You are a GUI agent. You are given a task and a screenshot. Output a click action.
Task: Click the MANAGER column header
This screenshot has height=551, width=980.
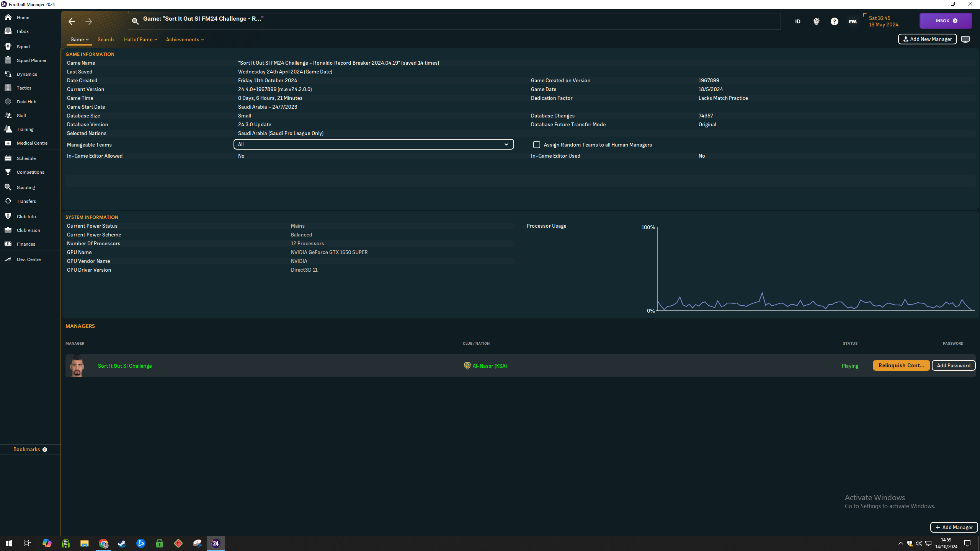(x=75, y=344)
